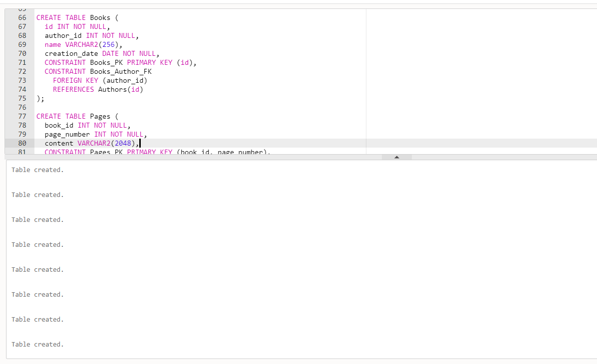Click 'Books_Author_FK' constraint name
This screenshot has height=364, width=597.
click(x=121, y=71)
